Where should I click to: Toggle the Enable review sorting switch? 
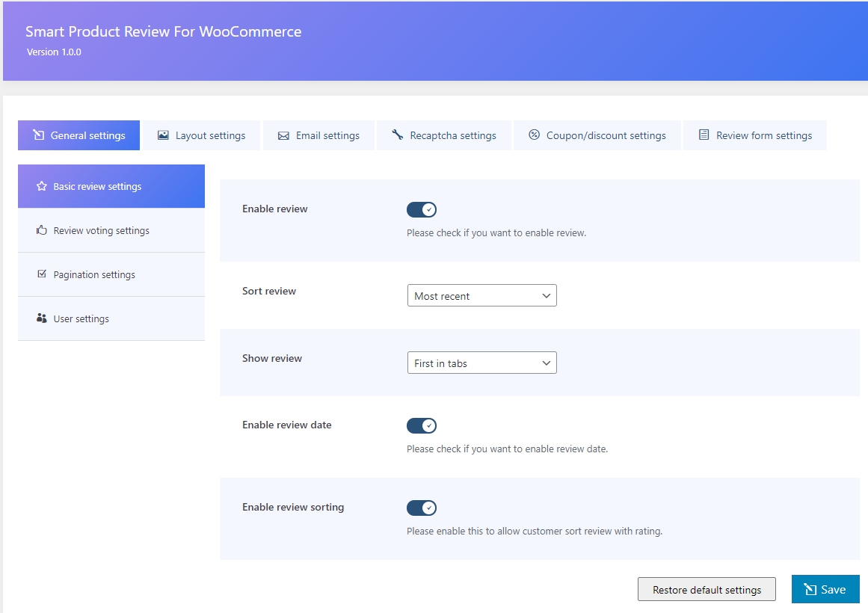[x=421, y=508]
